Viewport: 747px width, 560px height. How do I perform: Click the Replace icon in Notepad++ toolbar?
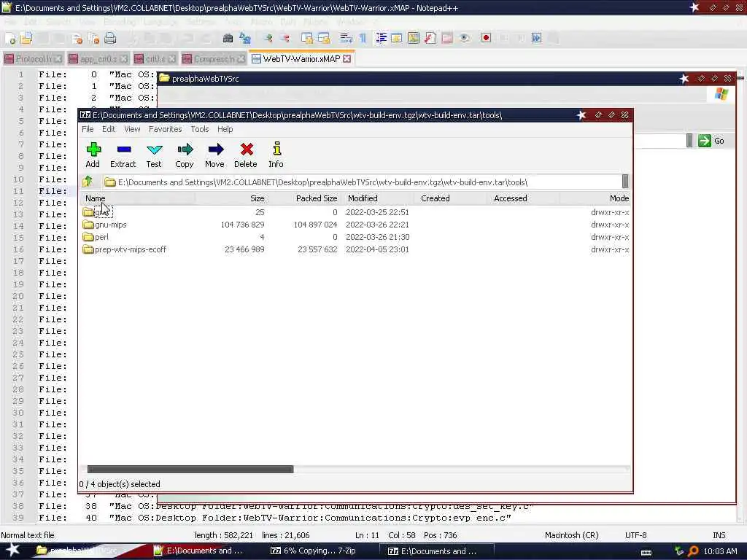coord(245,38)
